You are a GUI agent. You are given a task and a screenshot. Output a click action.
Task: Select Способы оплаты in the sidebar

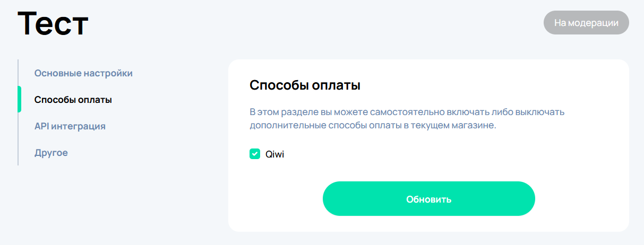pyautogui.click(x=73, y=100)
